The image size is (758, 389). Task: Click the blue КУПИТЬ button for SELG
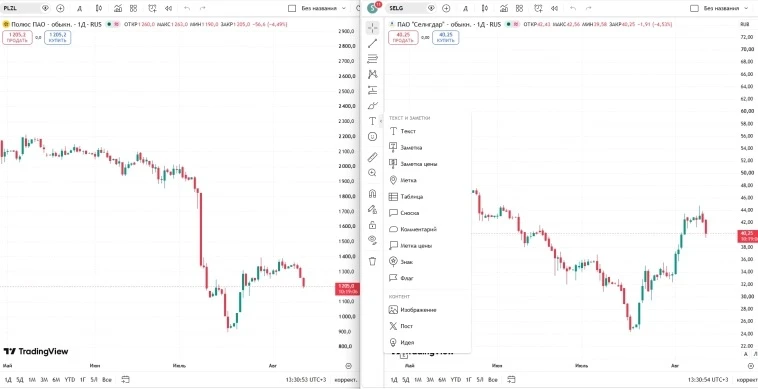click(x=445, y=37)
